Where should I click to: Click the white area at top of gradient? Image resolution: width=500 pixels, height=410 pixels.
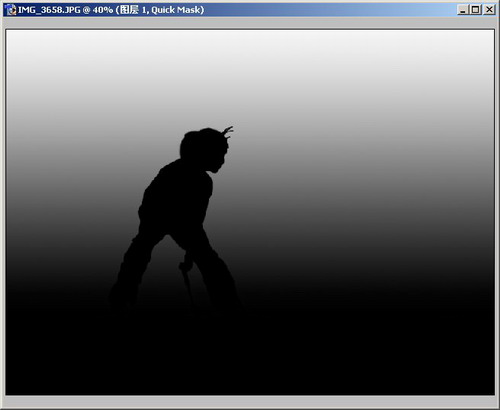pyautogui.click(x=250, y=42)
